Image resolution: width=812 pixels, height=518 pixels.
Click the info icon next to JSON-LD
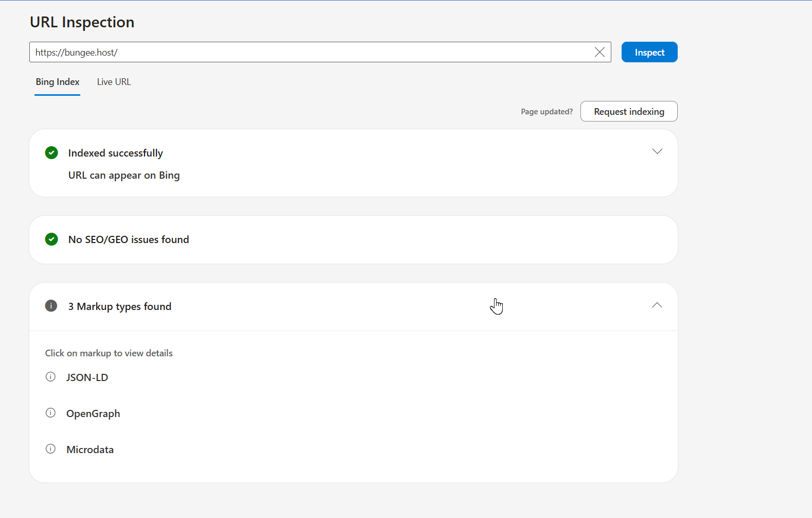[x=50, y=377]
